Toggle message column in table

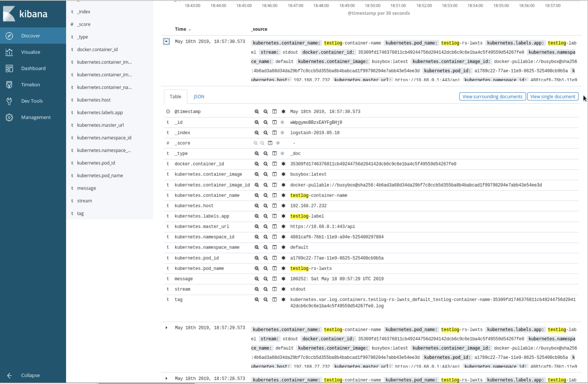[274, 279]
